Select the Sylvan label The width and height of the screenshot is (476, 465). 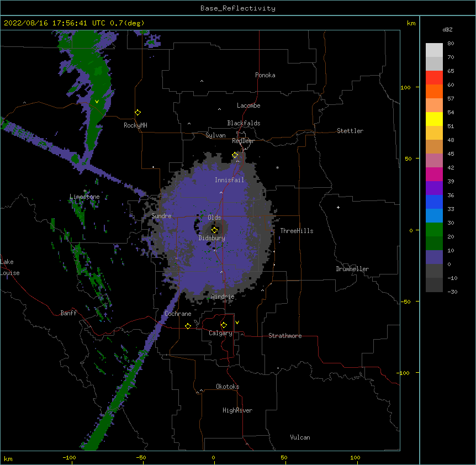pos(215,135)
